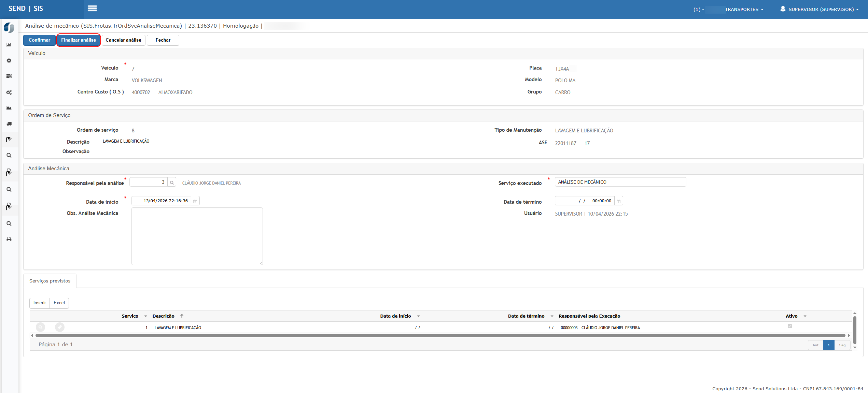Open the hamburger menu in header
Screen dimensions: 868x393
coord(92,8)
